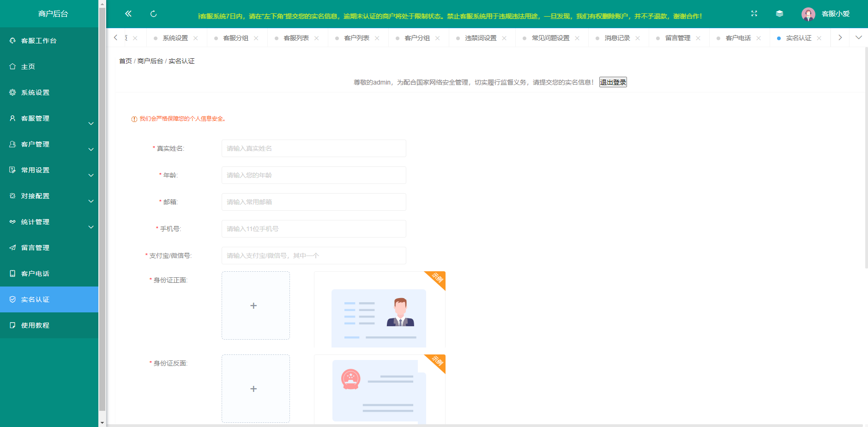The height and width of the screenshot is (427, 868).
Task: Click the ID card back example thumbnail
Action: click(x=380, y=389)
